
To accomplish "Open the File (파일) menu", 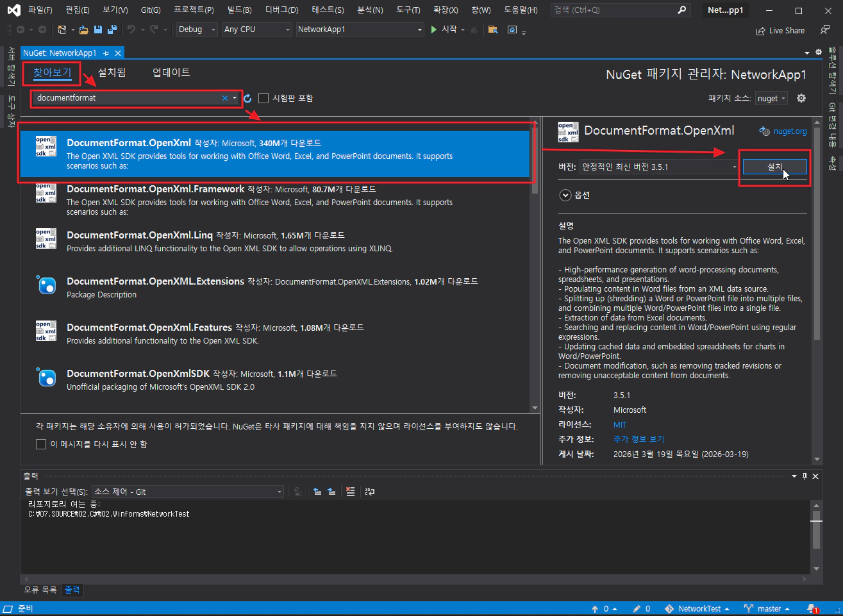I will click(40, 10).
